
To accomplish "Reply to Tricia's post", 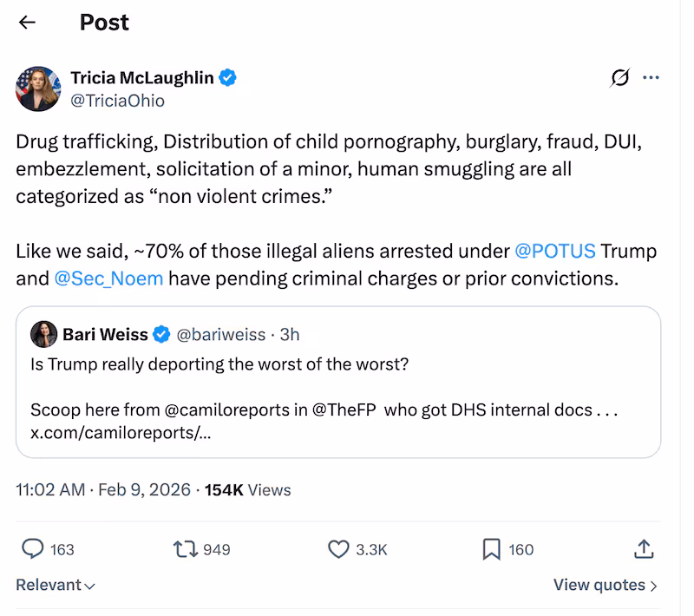I will [34, 549].
